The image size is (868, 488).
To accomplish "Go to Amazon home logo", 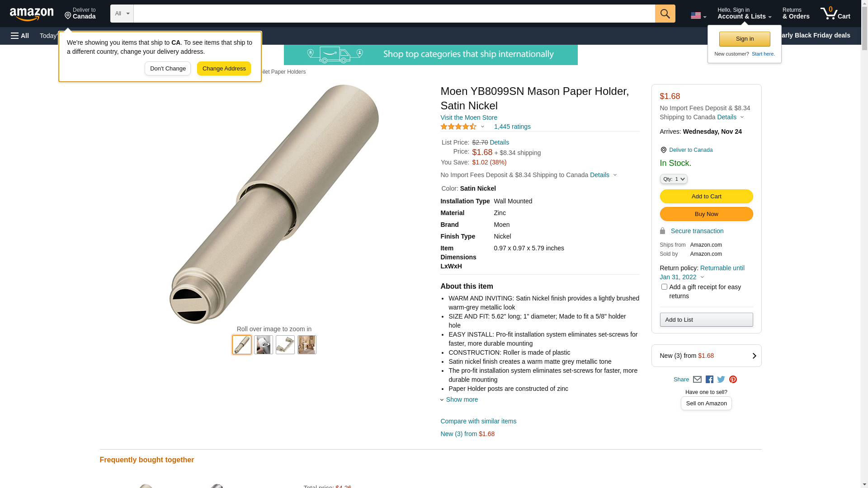I will click(x=32, y=14).
